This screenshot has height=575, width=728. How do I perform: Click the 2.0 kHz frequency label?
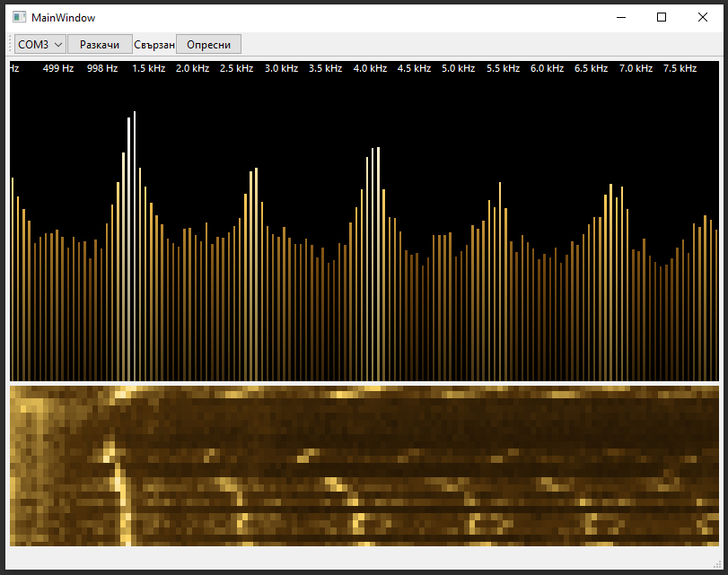[193, 68]
